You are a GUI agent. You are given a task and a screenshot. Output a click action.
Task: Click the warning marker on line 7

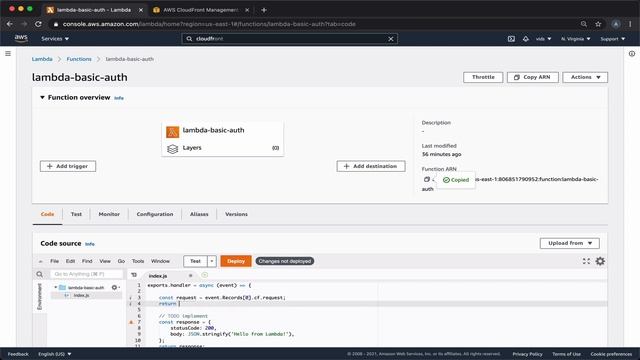[x=131, y=322]
